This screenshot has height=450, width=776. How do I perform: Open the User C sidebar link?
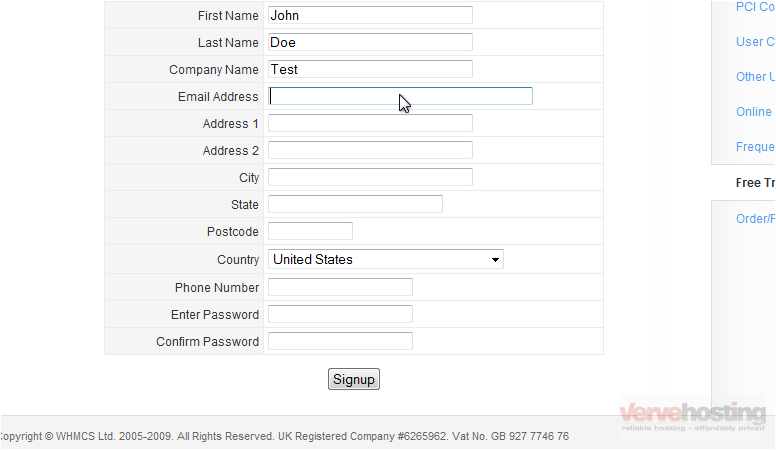755,42
